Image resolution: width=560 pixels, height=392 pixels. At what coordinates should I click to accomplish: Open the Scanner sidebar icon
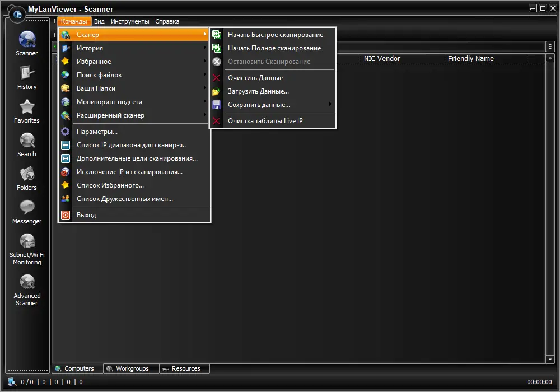tap(27, 39)
